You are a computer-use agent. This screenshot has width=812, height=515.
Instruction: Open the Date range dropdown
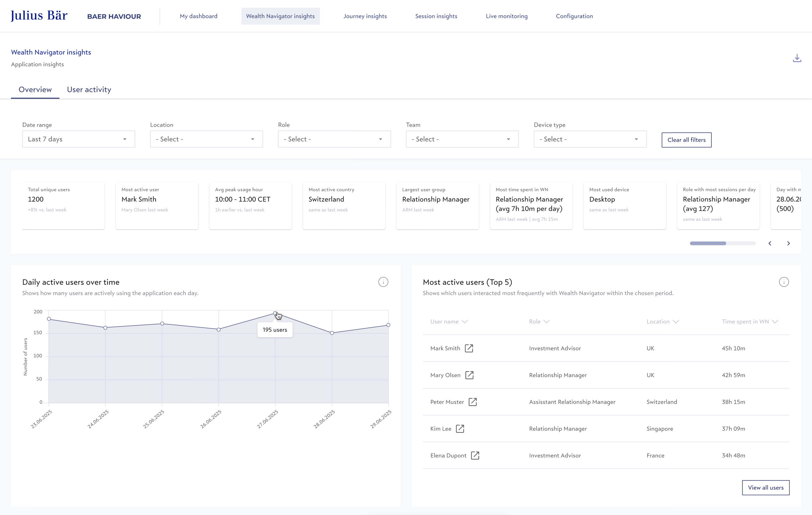pyautogui.click(x=79, y=139)
